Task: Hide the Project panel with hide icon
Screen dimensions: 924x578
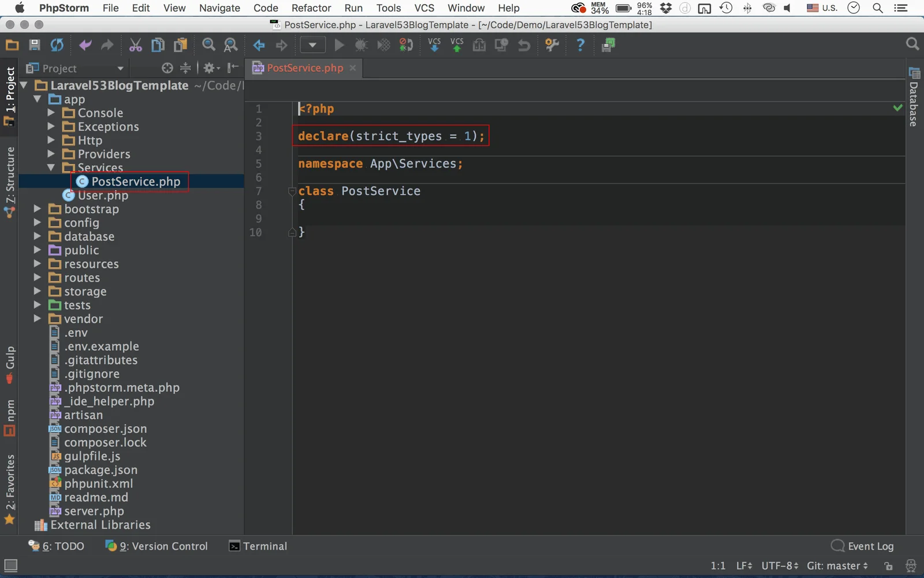Action: [233, 68]
